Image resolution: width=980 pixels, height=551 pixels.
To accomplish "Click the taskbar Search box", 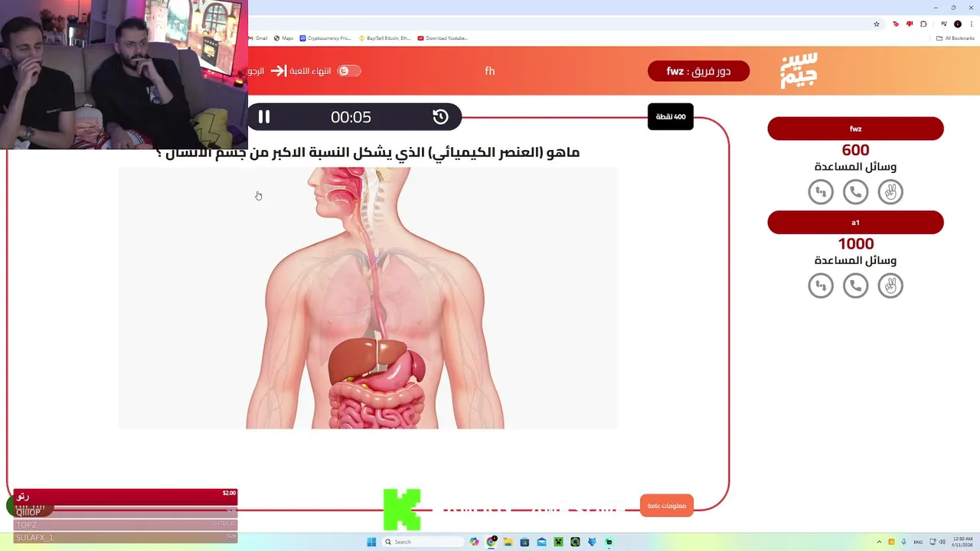I will coord(423,542).
